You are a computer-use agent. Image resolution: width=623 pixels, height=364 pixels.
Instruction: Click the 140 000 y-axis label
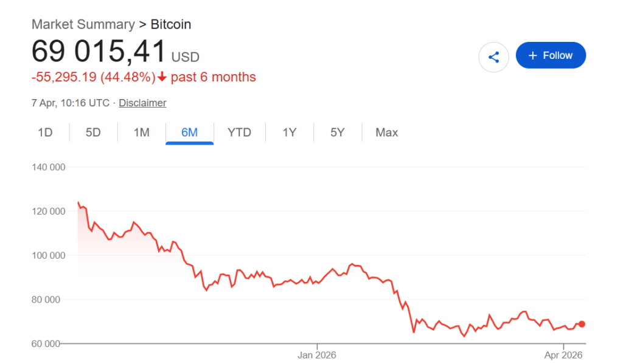tap(48, 167)
